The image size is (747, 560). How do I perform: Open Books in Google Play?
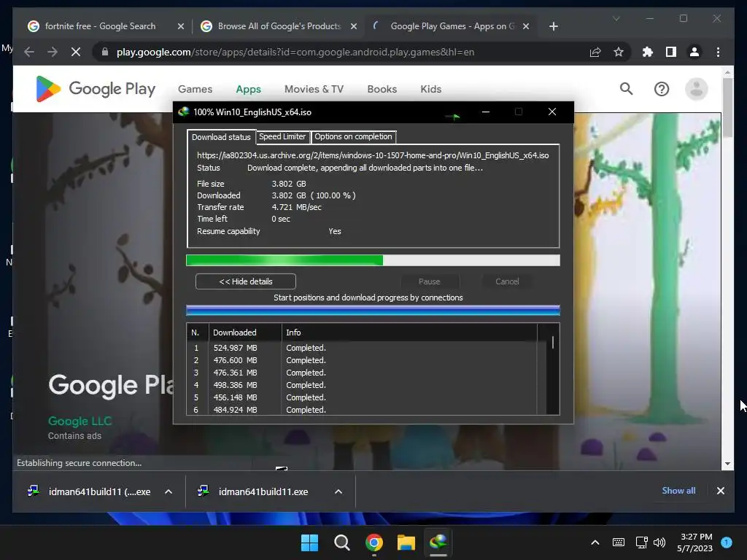pos(382,89)
